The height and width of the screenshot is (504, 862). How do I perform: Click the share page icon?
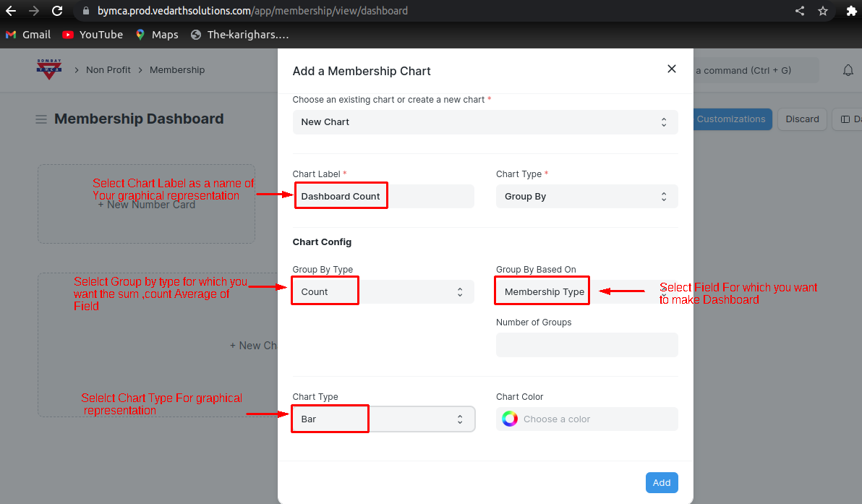[800, 11]
